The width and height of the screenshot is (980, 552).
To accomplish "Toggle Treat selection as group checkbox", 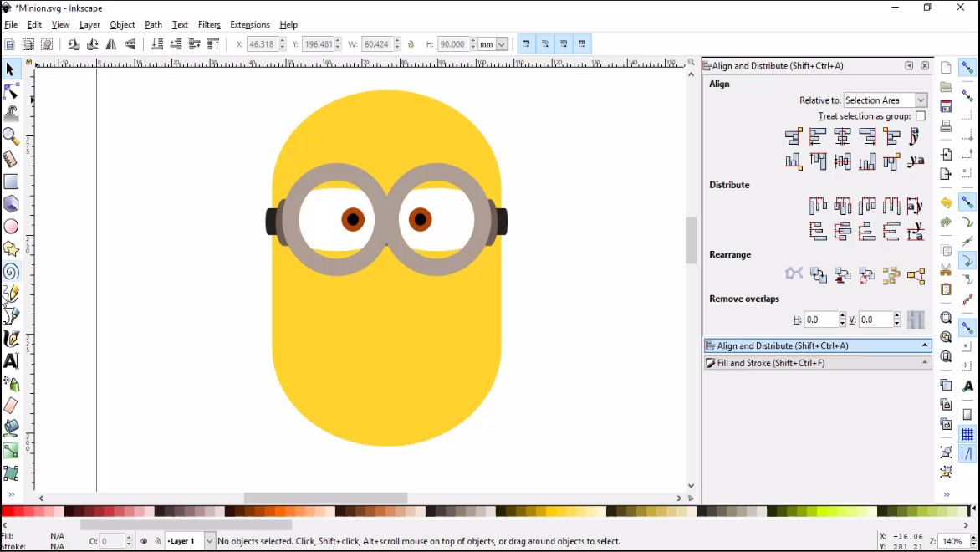I will click(x=921, y=116).
